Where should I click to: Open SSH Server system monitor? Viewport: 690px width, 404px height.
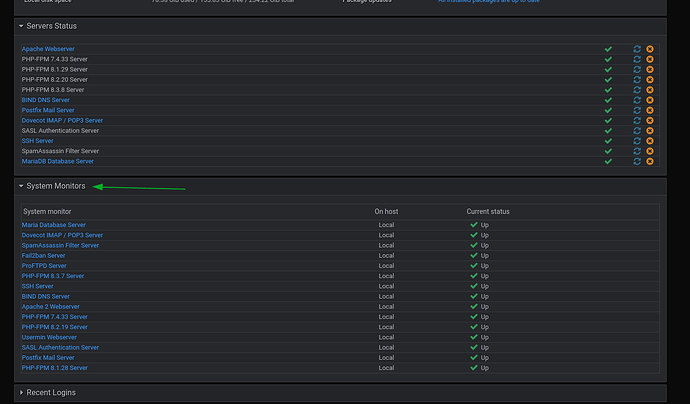[37, 286]
